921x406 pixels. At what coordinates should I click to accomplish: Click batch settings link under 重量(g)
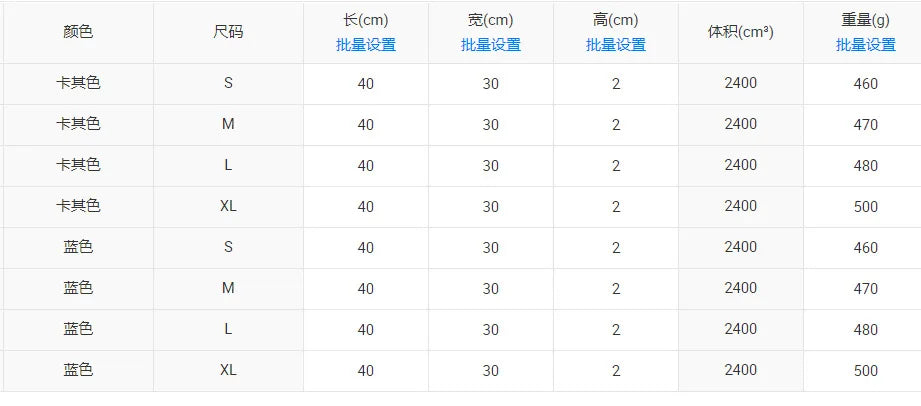tap(865, 45)
